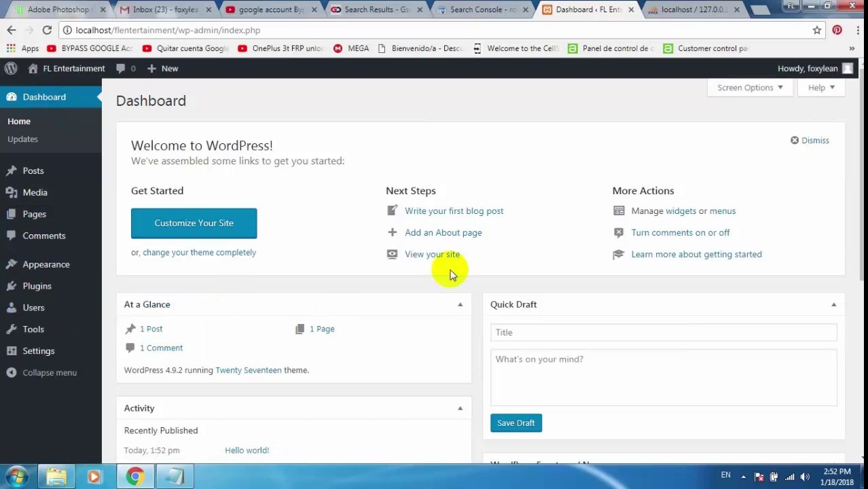The width and height of the screenshot is (868, 489).
Task: Open change your theme completely link
Action: coord(199,253)
